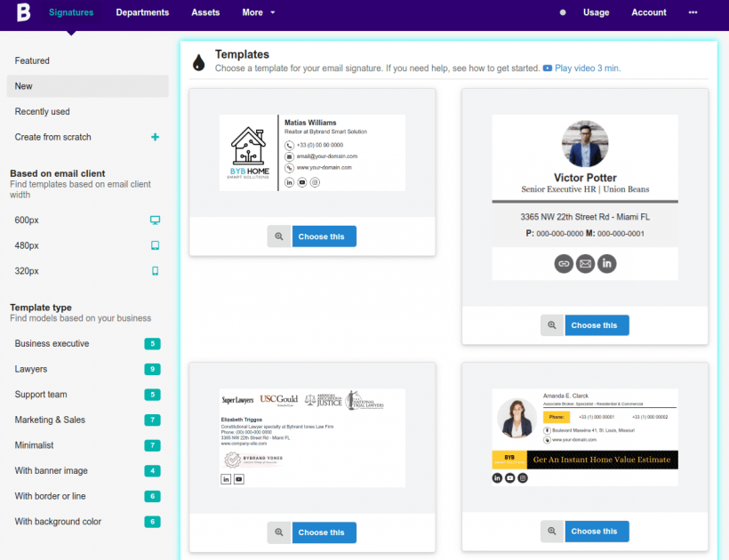Screen dimensions: 729x560
Task: Click Choose this on Matias Williams template
Action: tap(324, 236)
